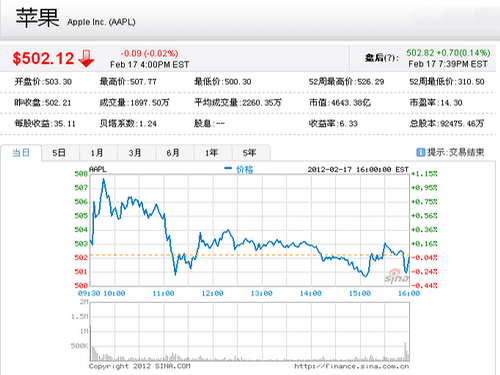Click the blue info icon beside 提示:交易结束
This screenshot has height=375, width=500.
[x=421, y=152]
